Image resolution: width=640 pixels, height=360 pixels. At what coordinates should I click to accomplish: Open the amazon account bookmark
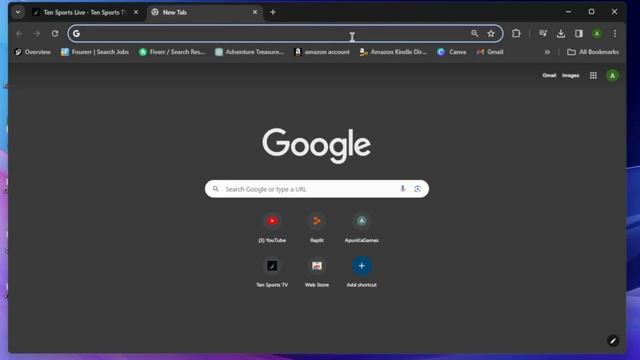pyautogui.click(x=322, y=52)
